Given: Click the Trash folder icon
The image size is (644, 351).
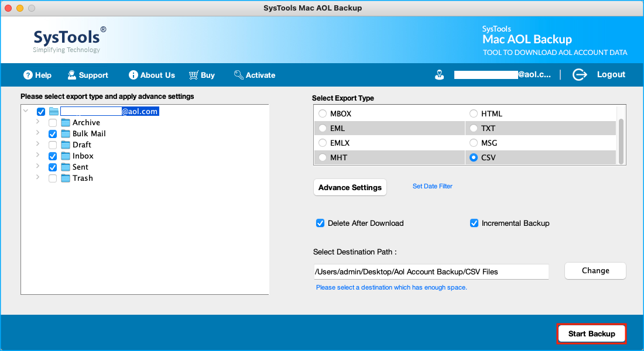Looking at the screenshot, I should 66,178.
